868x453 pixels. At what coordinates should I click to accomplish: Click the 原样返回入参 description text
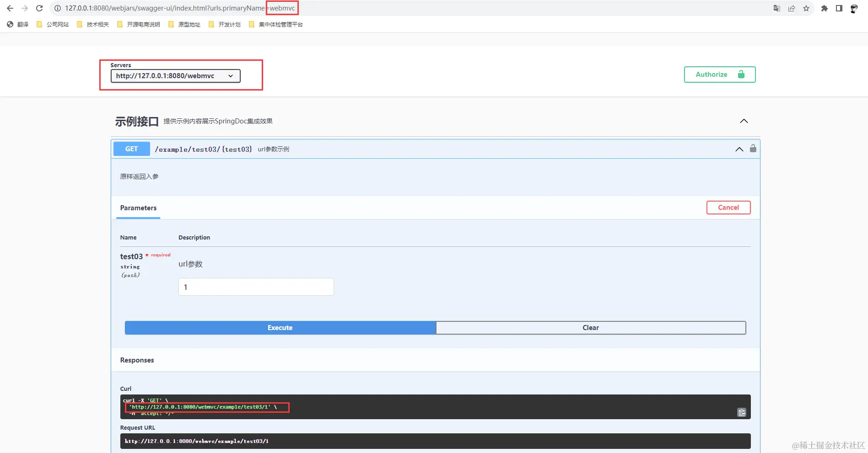[139, 176]
